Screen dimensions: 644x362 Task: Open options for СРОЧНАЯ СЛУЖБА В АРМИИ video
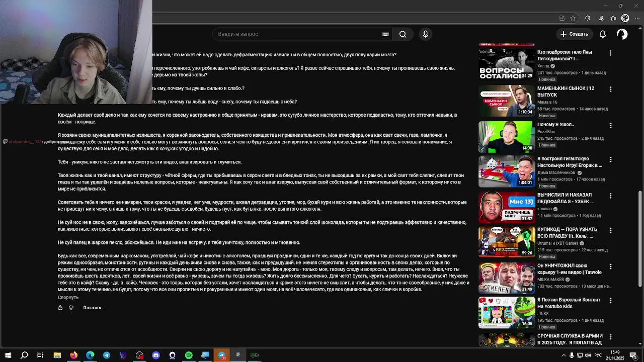pos(611,337)
